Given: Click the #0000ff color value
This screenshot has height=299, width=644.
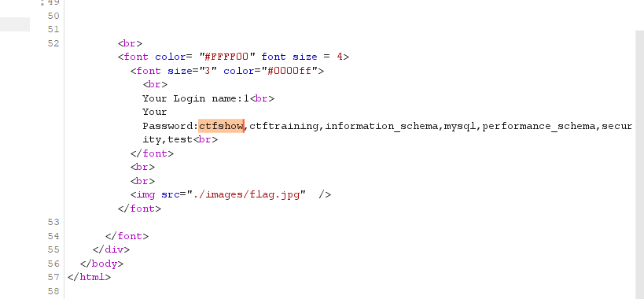Looking at the screenshot, I should click(289, 71).
